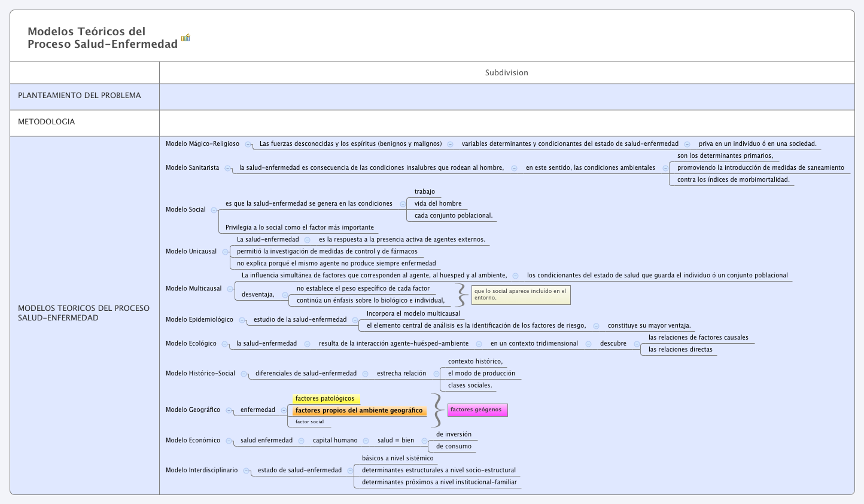
Task: Collapse the 'salud enfermedad' node
Action: click(x=301, y=441)
